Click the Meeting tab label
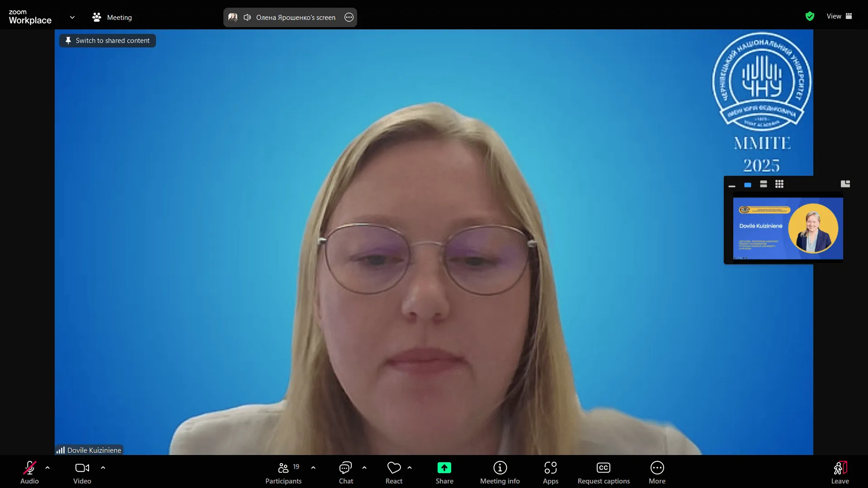 pyautogui.click(x=119, y=17)
